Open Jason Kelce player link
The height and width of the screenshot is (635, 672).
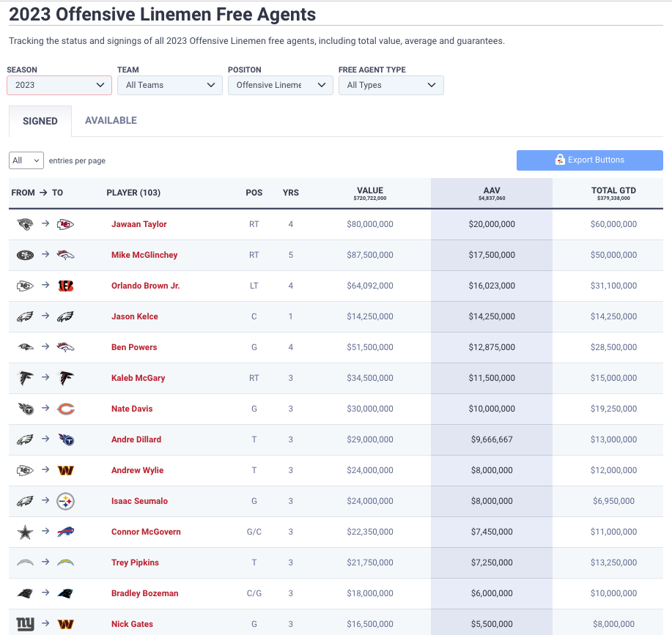pos(135,316)
